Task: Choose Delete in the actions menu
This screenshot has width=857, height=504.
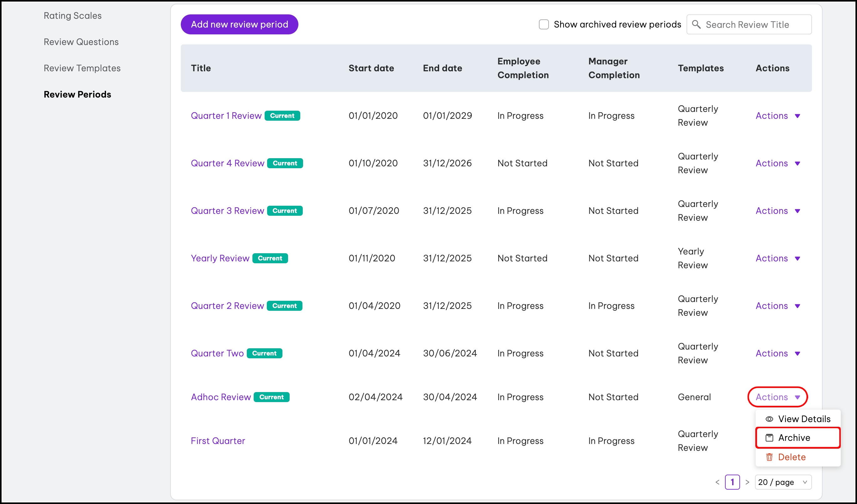Action: 792,457
